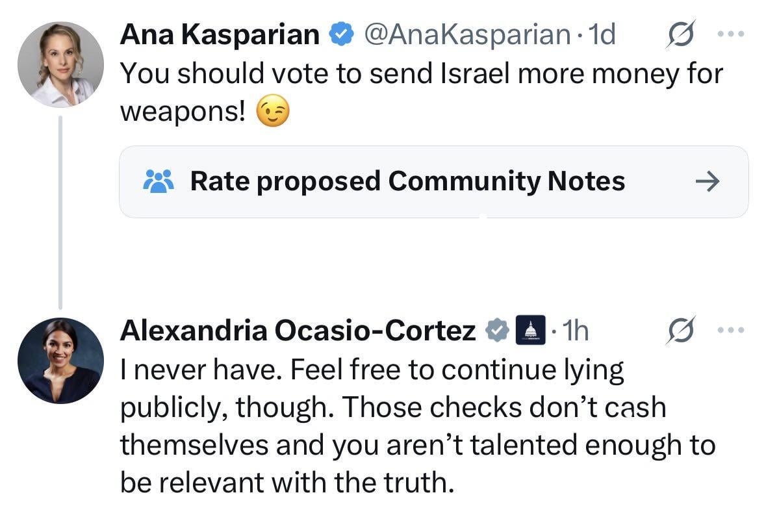Click the arrow in the Community Notes banner
The width and height of the screenshot is (766, 532).
[707, 182]
